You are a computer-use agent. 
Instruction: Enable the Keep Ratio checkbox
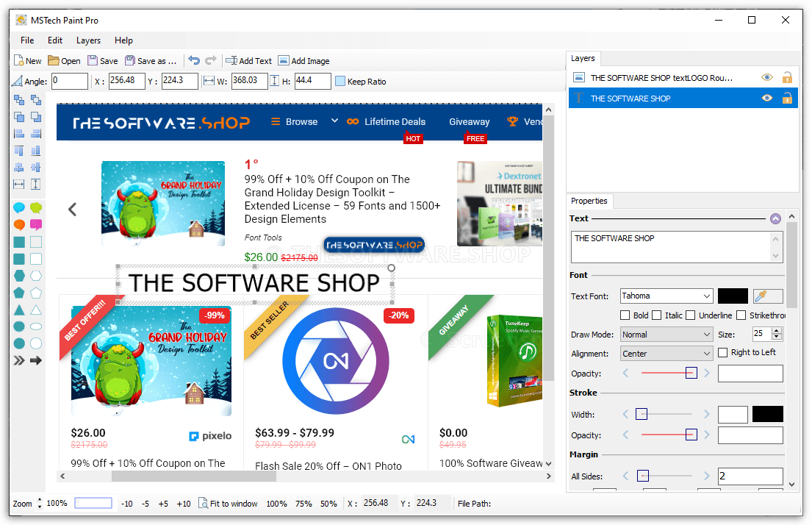340,82
